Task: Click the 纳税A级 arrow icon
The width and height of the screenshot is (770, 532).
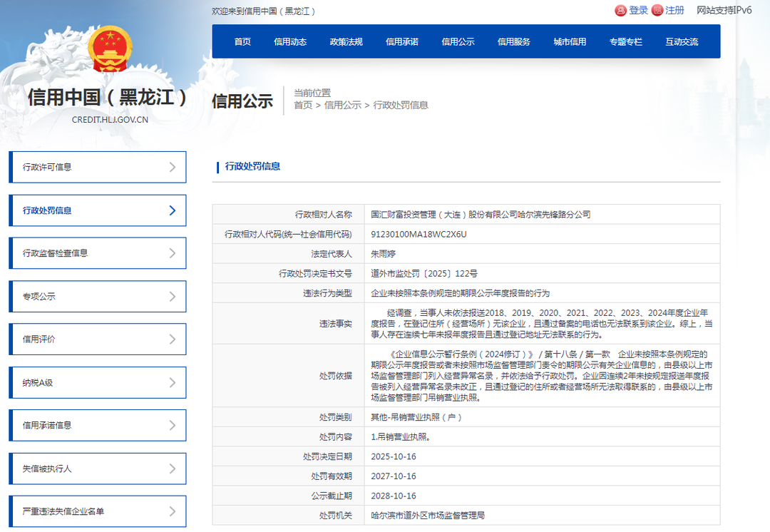Action: coord(173,382)
